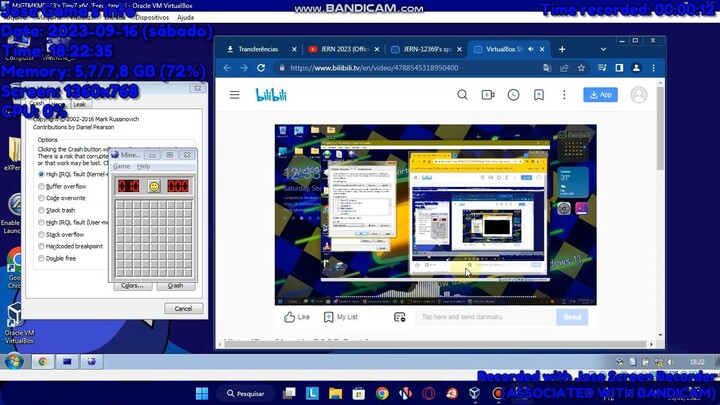Click the Minesweeper smiley face button
The height and width of the screenshot is (405, 720).
tap(154, 186)
